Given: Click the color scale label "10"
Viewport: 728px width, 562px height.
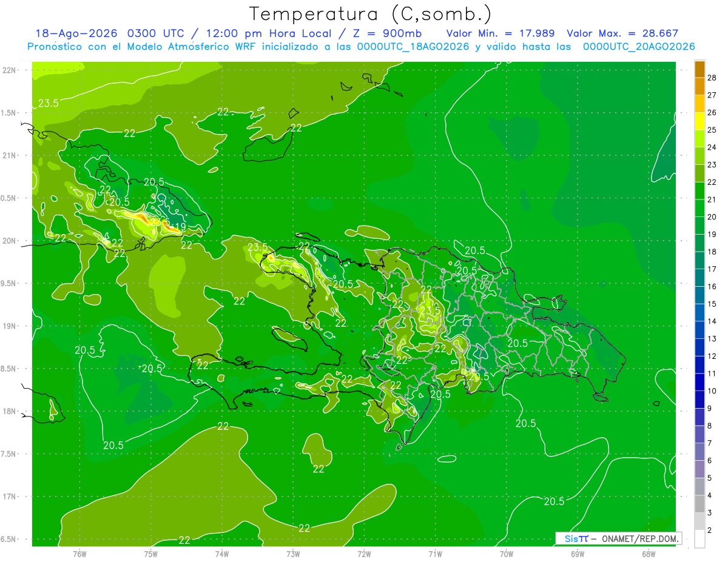Looking at the screenshot, I should 712,391.
